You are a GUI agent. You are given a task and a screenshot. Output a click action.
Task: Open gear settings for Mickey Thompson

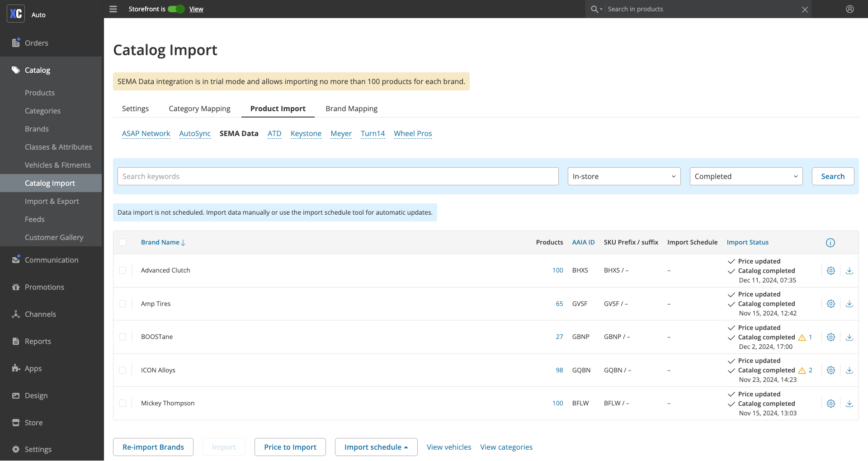pyautogui.click(x=831, y=404)
